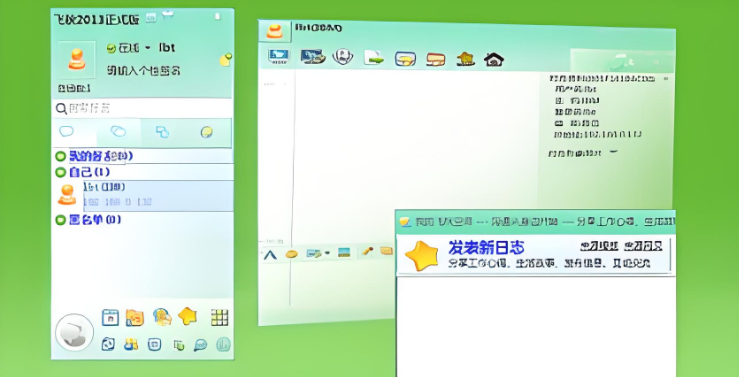Image resolution: width=739 pixels, height=377 pixels.
Task: Click the font A icon in message toolbar
Action: pos(270,255)
